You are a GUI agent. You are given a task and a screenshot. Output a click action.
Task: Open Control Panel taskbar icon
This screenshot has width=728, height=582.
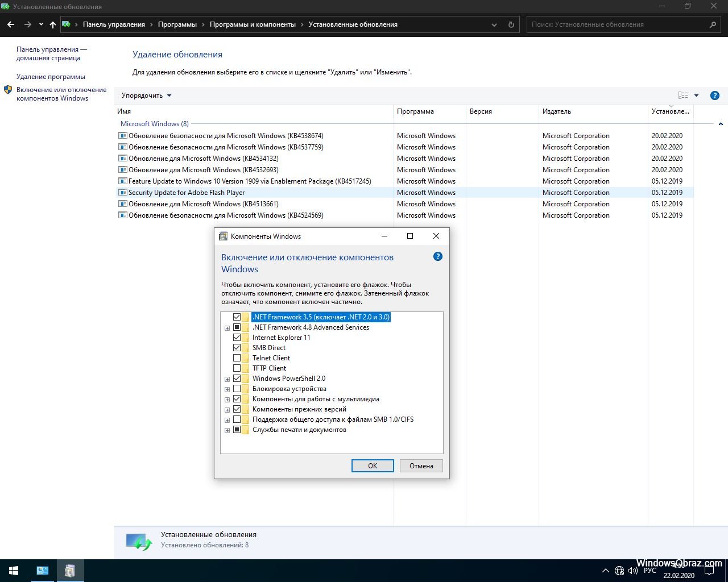pyautogui.click(x=43, y=571)
